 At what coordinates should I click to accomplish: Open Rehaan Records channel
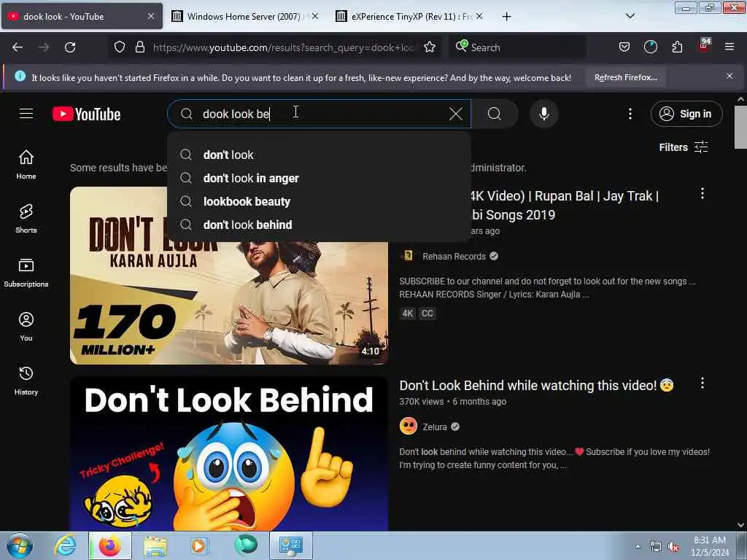coord(454,256)
